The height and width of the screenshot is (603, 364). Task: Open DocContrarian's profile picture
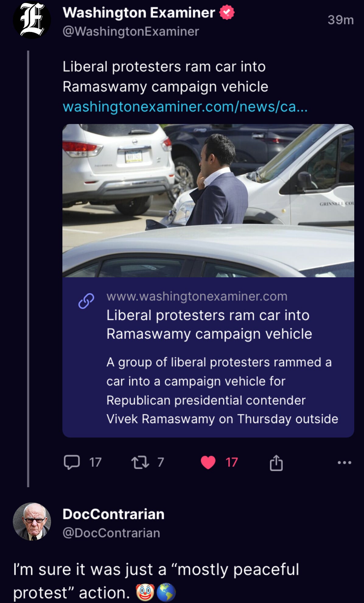coord(32,521)
